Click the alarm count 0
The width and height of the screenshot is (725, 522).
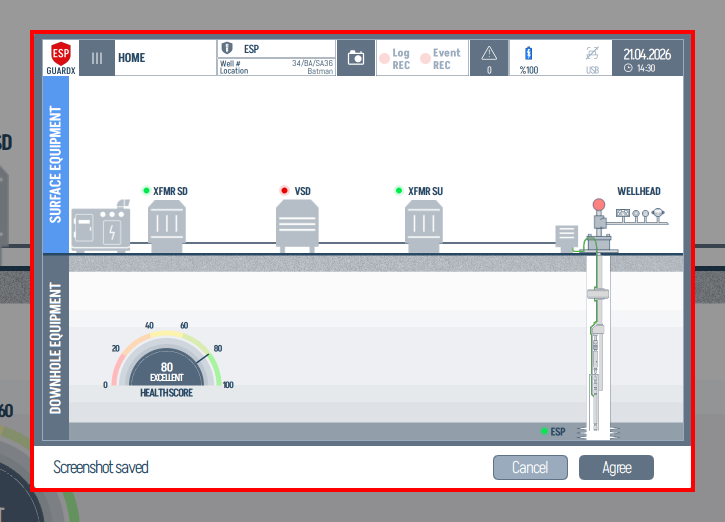(489, 70)
